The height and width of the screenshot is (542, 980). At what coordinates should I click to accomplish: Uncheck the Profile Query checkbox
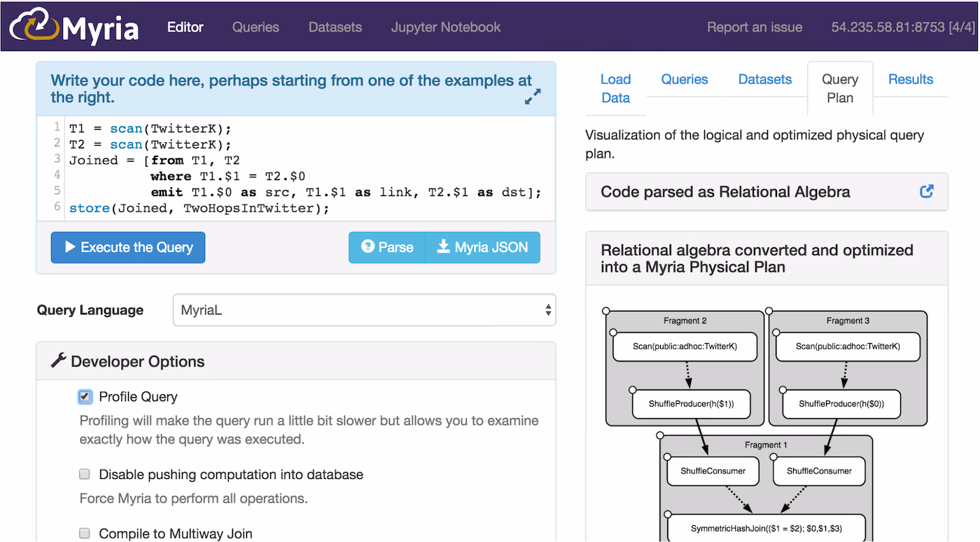pos(85,396)
